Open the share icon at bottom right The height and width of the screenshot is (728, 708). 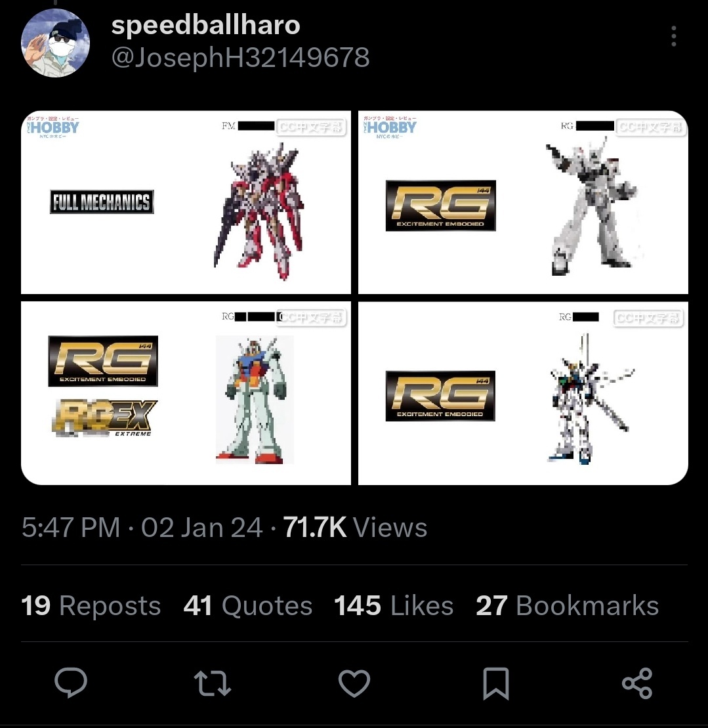pyautogui.click(x=637, y=683)
